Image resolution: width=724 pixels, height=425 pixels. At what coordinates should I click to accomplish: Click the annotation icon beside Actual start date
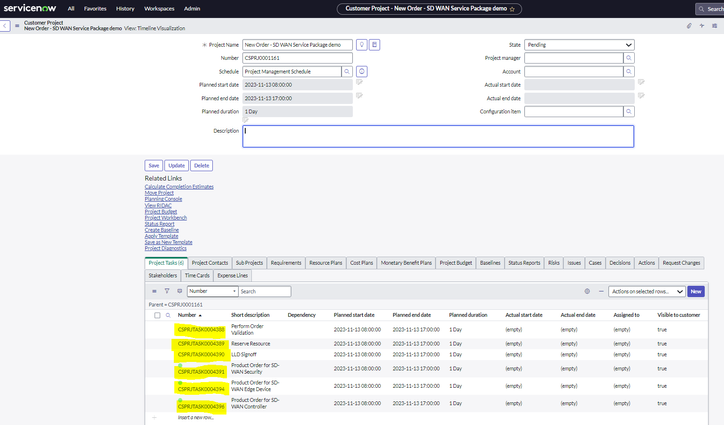tap(641, 82)
